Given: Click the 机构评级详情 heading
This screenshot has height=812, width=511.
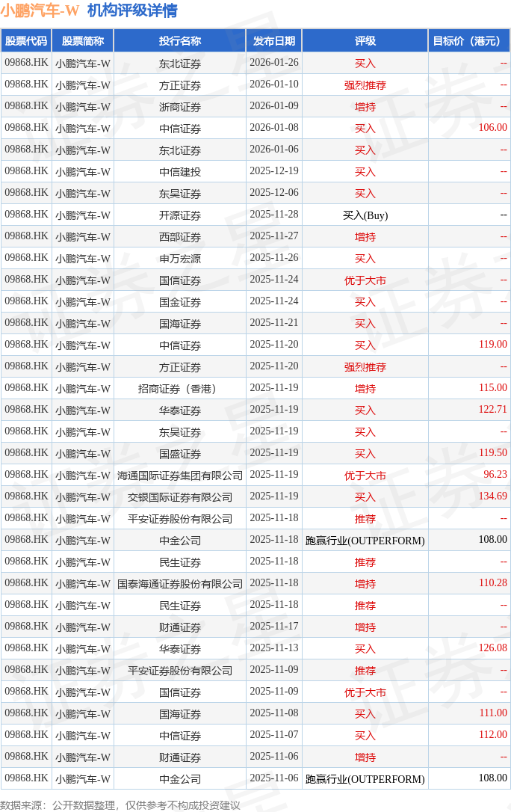Looking at the screenshot, I should tap(132, 10).
